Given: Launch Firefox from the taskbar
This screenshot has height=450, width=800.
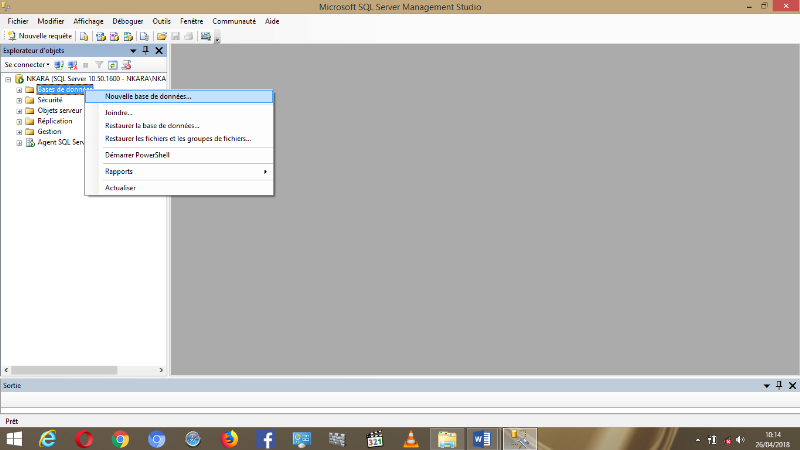Looking at the screenshot, I should pos(229,439).
